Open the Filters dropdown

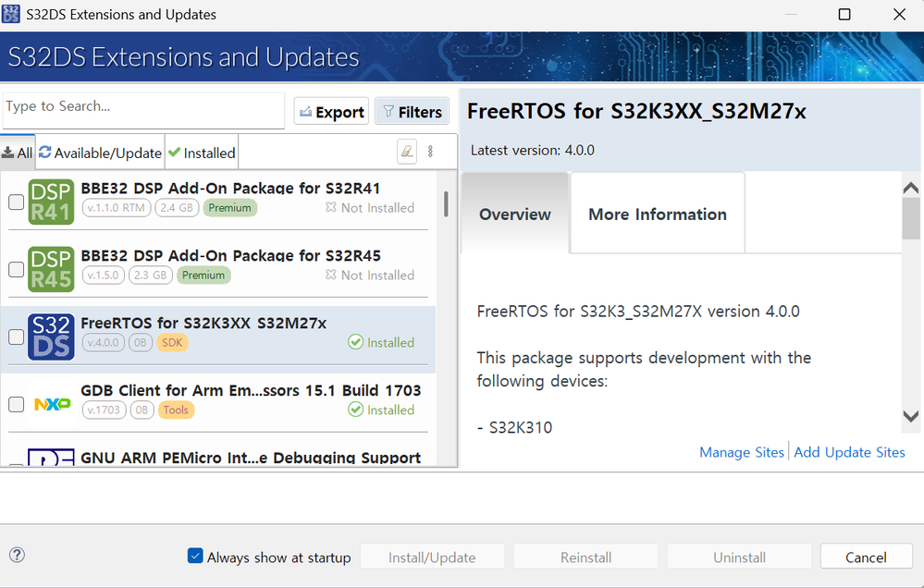tap(412, 112)
